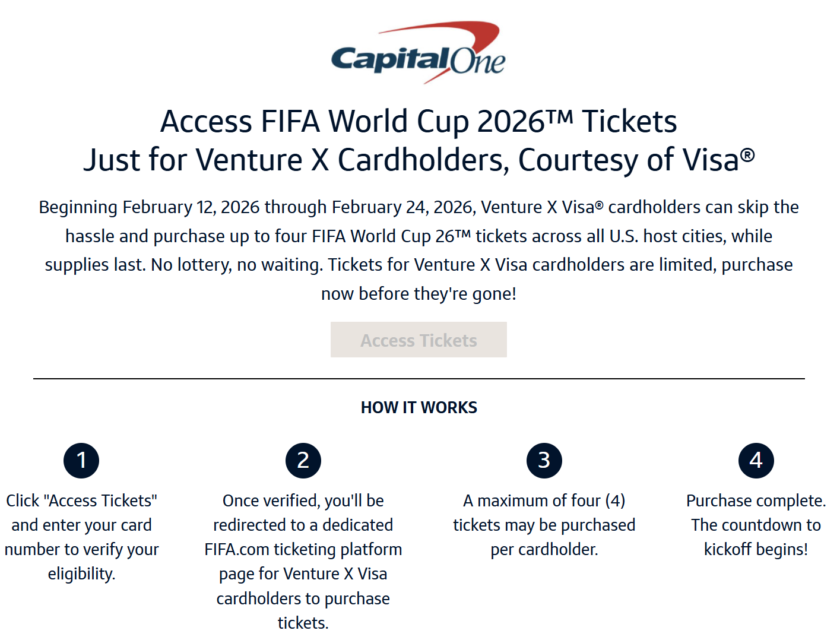Click the step 3 number circle

coord(544,460)
